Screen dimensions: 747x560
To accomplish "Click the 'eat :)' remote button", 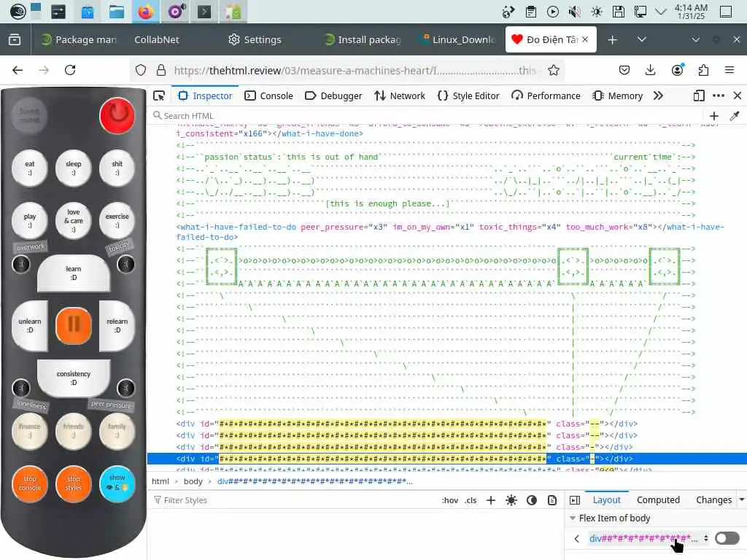I will pyautogui.click(x=29, y=168).
